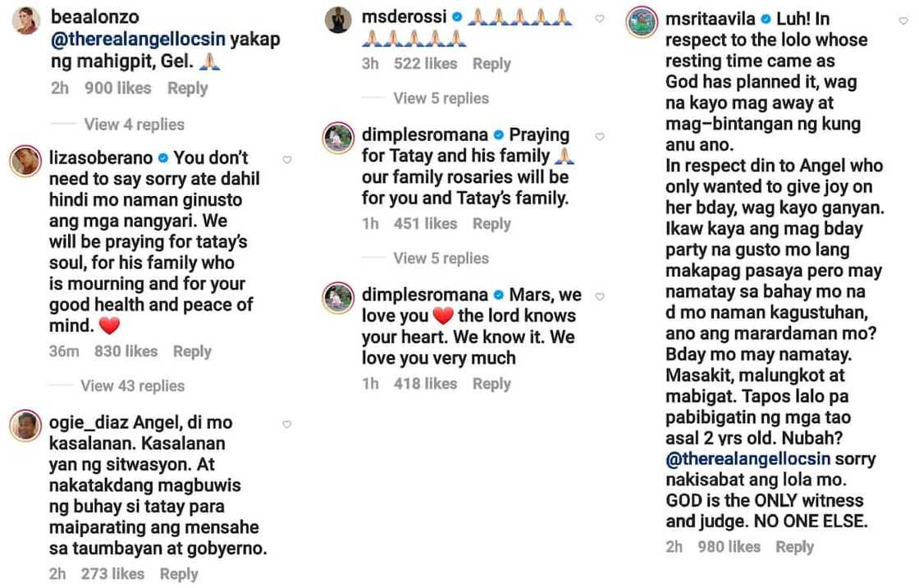919x588 pixels.
Task: Click the verified badge beside msritaavila
Action: point(766,18)
